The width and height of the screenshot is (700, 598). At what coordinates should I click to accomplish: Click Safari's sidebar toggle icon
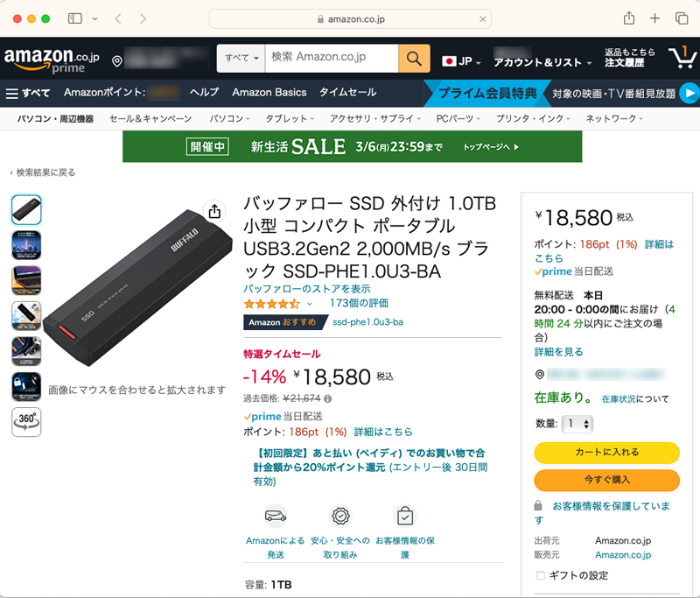click(x=75, y=18)
